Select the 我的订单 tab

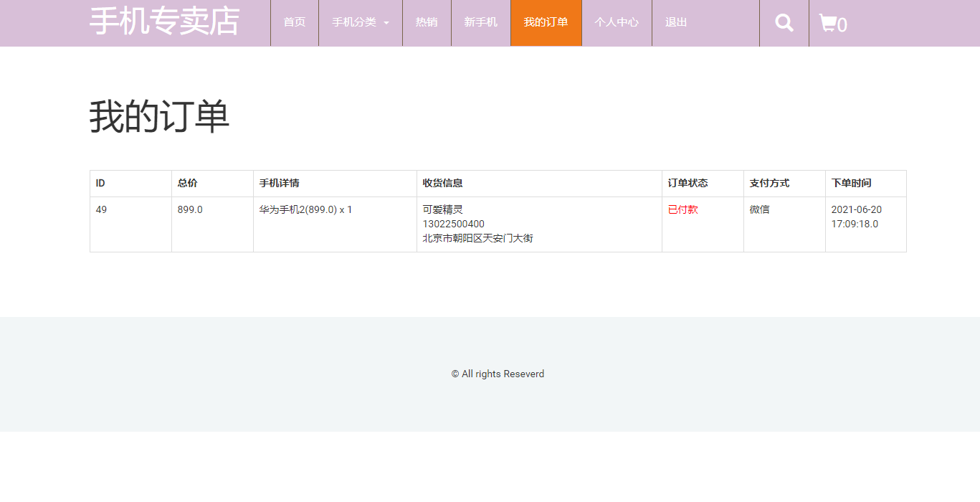point(546,22)
